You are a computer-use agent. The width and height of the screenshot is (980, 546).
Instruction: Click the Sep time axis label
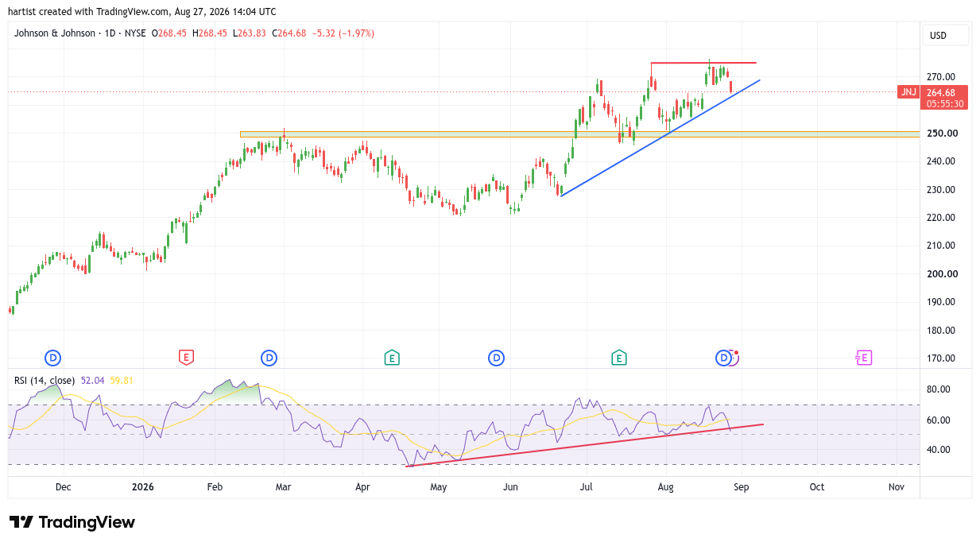tap(741, 487)
